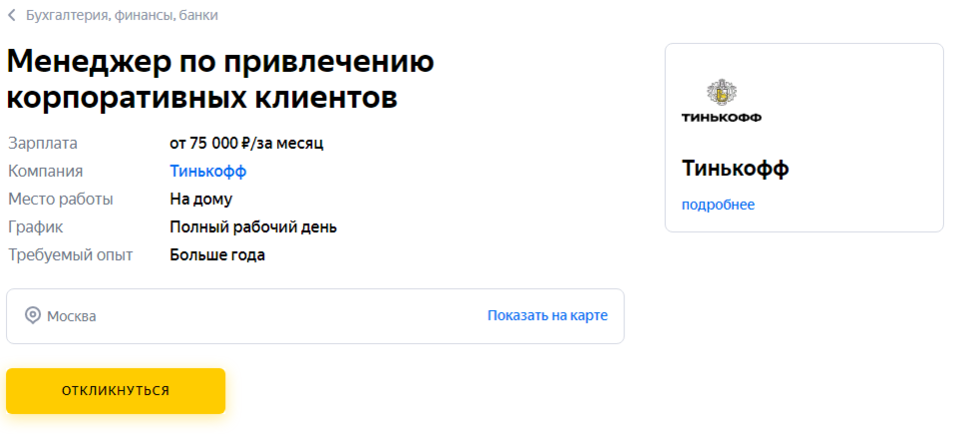This screenshot has height=434, width=980.
Task: Click the На дому workplace value
Action: pyautogui.click(x=201, y=200)
